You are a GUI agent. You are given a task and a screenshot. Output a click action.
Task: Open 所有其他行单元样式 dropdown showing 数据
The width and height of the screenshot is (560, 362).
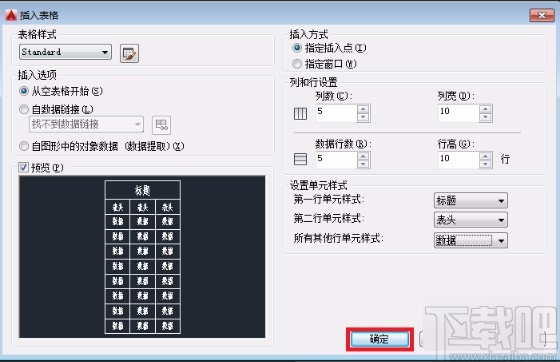(x=471, y=241)
